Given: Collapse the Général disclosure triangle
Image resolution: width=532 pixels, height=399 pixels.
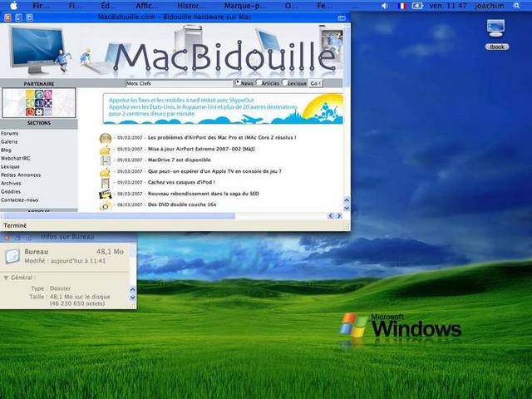Looking at the screenshot, I should pos(6,278).
